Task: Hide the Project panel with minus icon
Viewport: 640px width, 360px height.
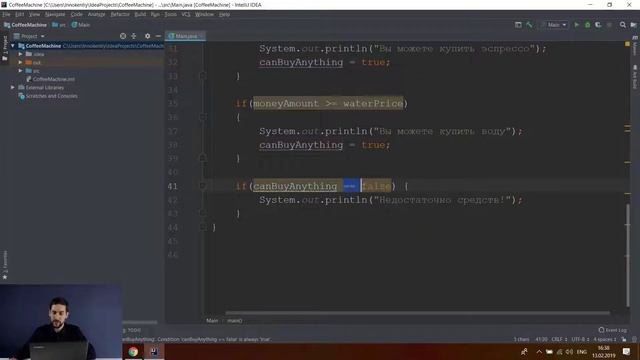Action: pyautogui.click(x=158, y=36)
